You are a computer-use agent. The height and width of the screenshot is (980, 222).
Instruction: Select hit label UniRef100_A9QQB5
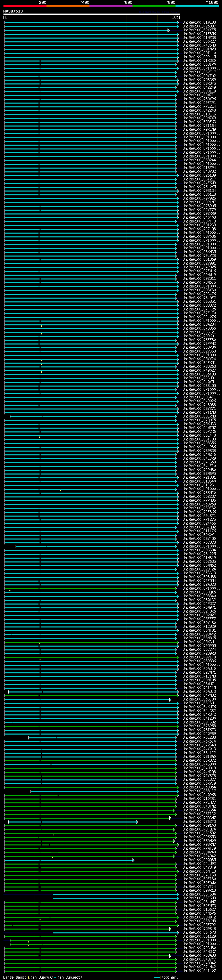pyautogui.click(x=199, y=859)
